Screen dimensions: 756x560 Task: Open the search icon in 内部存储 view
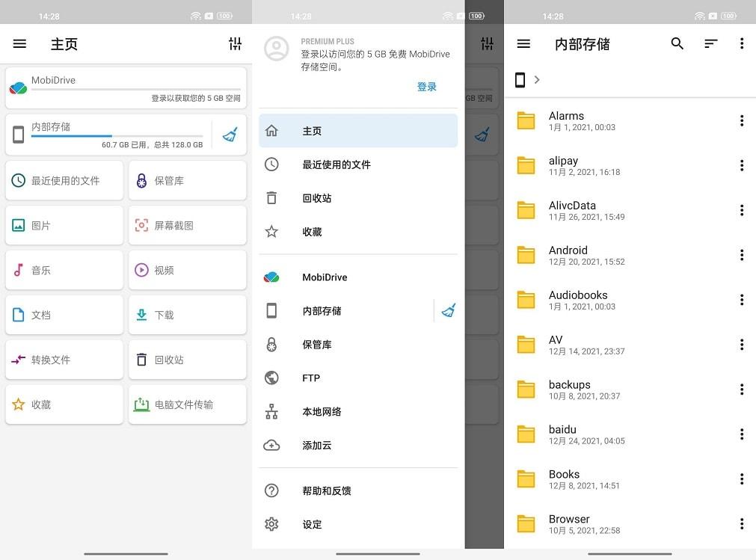coord(677,44)
